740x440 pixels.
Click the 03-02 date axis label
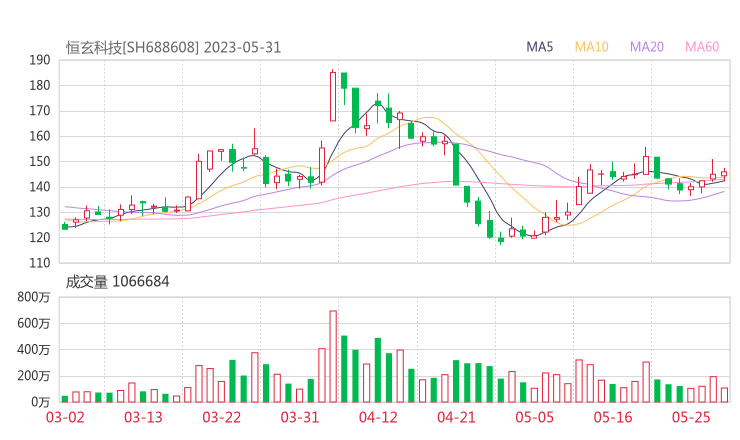pos(65,417)
